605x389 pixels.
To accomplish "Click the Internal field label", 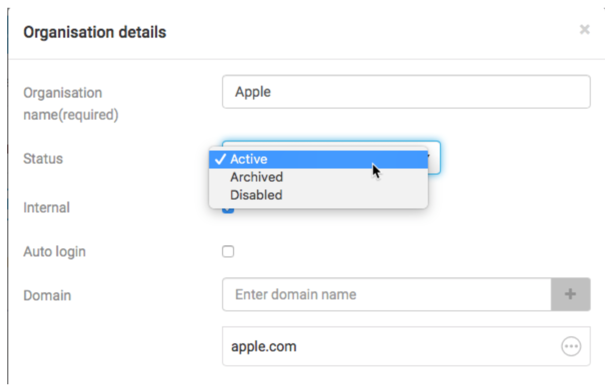I will (46, 208).
